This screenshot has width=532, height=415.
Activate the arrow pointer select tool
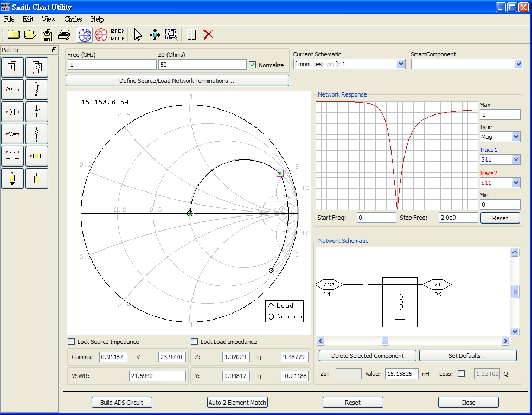click(x=138, y=35)
